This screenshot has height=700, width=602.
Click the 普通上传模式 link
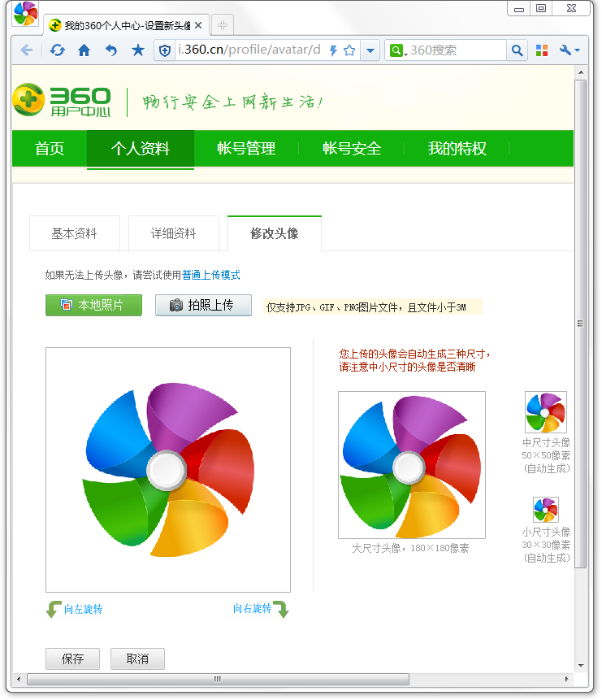tap(211, 275)
